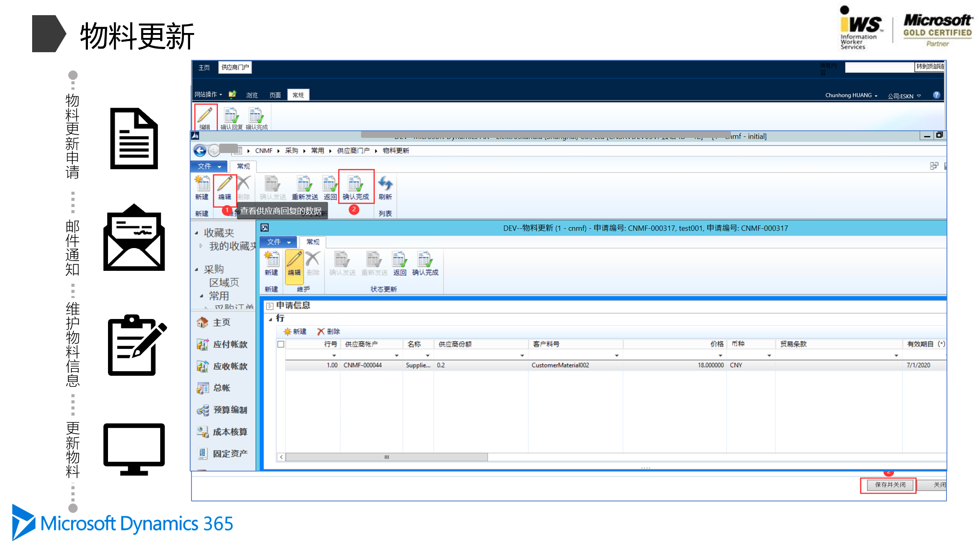Collapse the 行 section
Viewport: 980px width, 551px height.
(270, 319)
